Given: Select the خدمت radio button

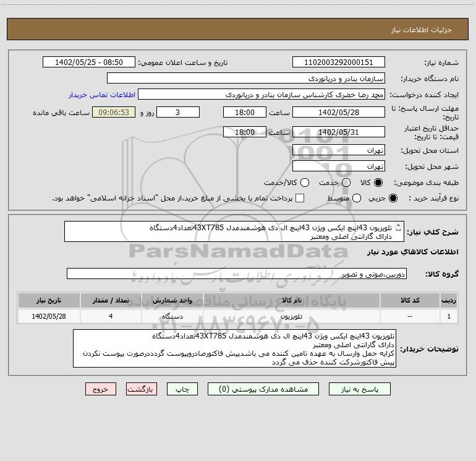Looking at the screenshot, I should [346, 183].
